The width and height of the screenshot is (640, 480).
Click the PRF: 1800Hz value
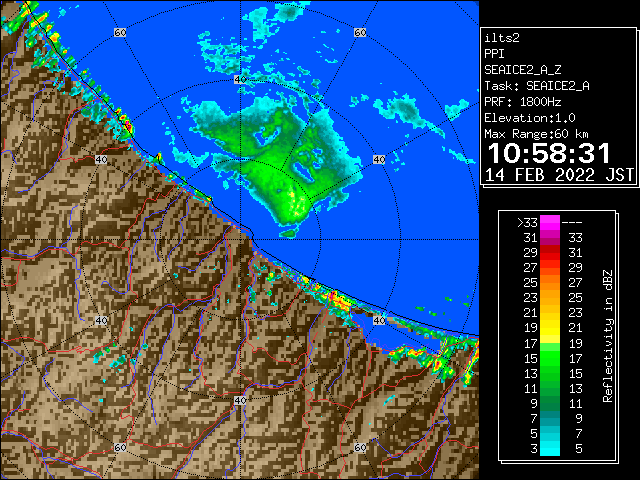pos(523,102)
